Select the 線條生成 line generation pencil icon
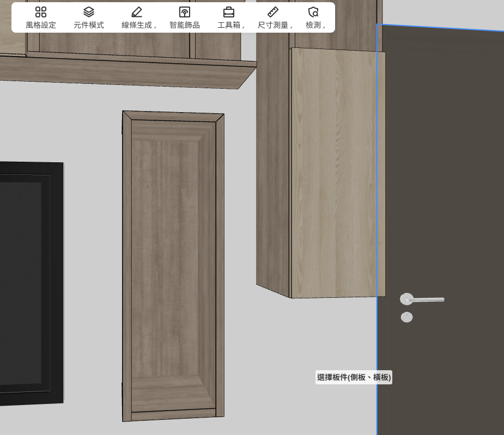 coord(137,13)
